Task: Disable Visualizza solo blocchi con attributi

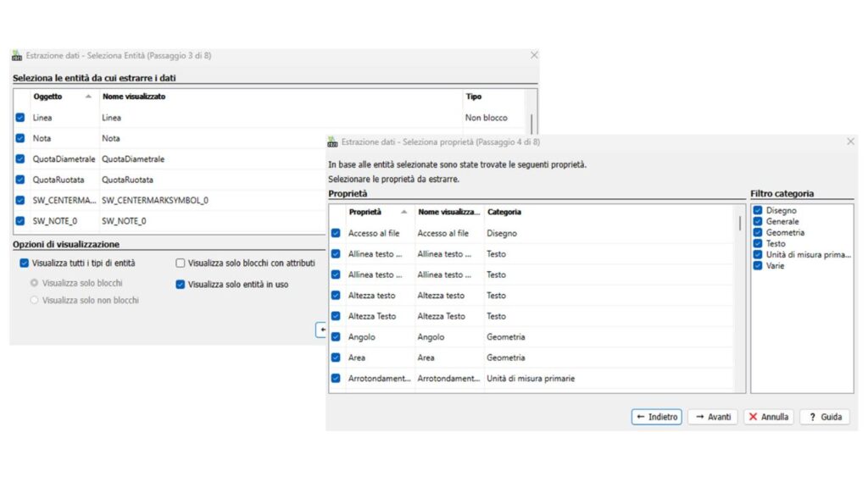Action: pyautogui.click(x=180, y=263)
